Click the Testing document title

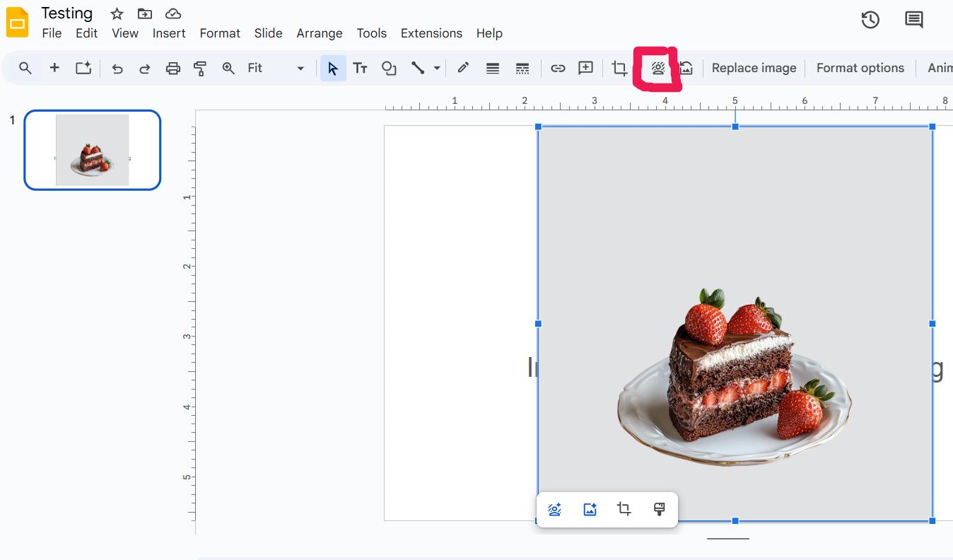point(67,13)
